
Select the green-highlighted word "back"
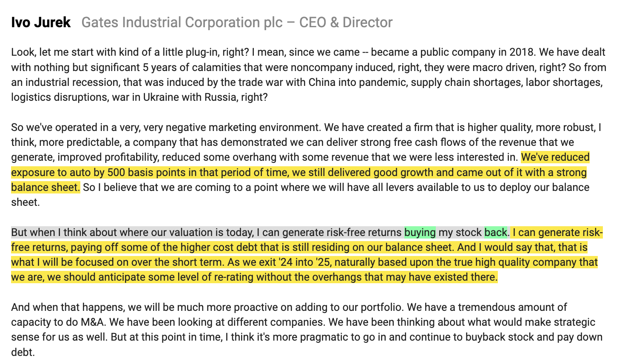pos(496,232)
